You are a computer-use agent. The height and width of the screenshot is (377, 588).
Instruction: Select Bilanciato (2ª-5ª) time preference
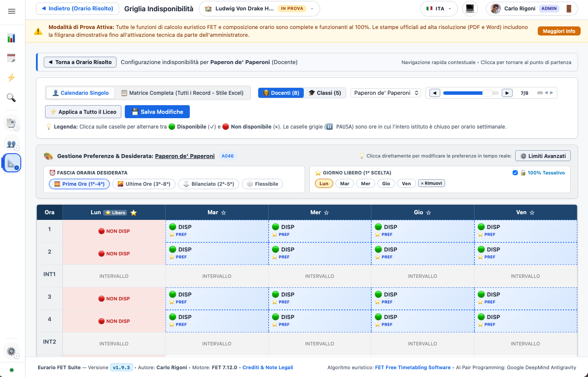(x=208, y=184)
